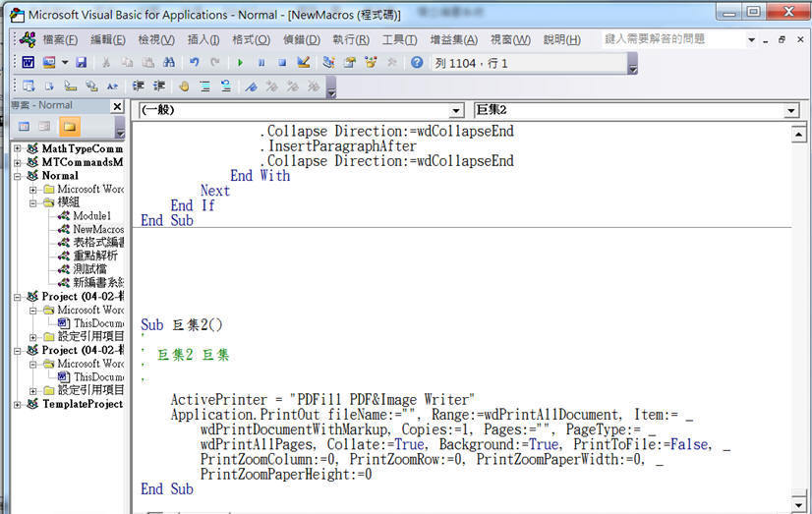The image size is (812, 514).
Task: Open the 檔案(F) menu
Action: click(x=61, y=39)
